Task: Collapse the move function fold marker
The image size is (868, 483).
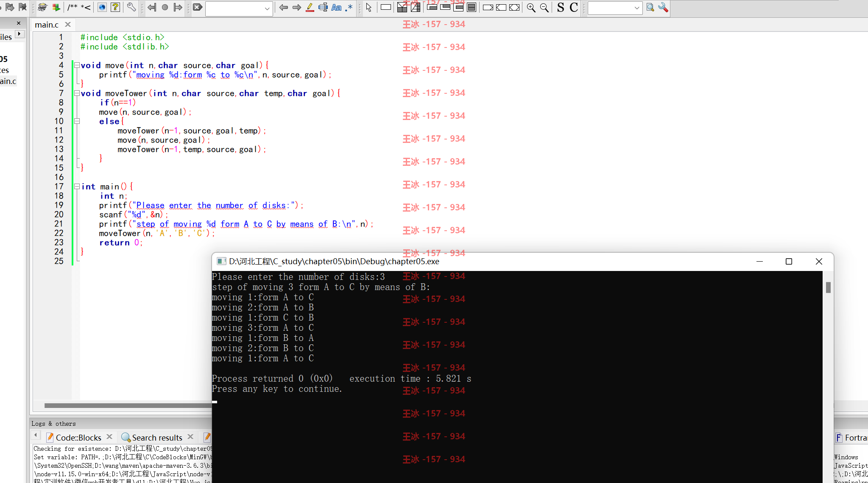Action: [x=77, y=65]
